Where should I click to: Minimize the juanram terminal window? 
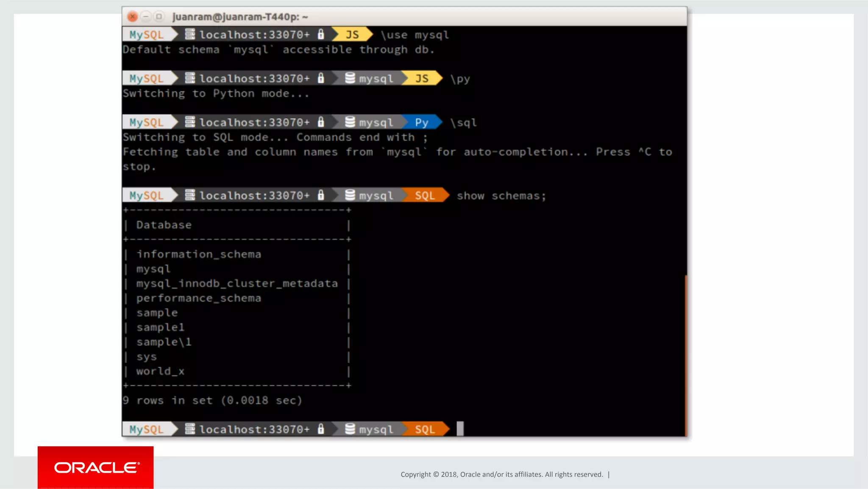[145, 17]
